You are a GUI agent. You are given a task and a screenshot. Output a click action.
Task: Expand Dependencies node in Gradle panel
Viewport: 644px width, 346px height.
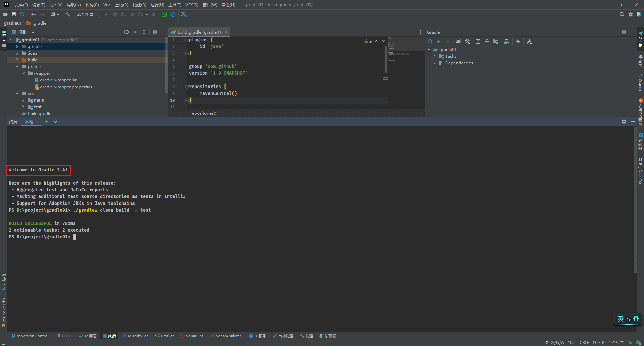coord(435,63)
